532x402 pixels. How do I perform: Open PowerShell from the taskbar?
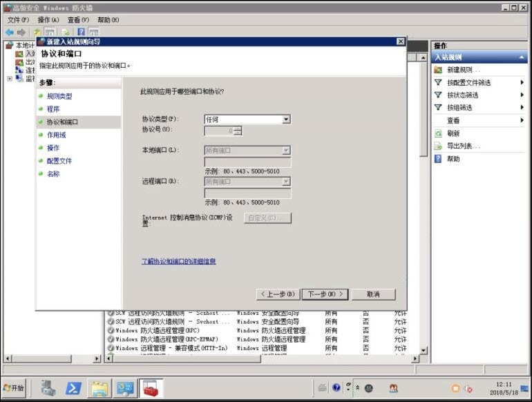click(x=73, y=388)
